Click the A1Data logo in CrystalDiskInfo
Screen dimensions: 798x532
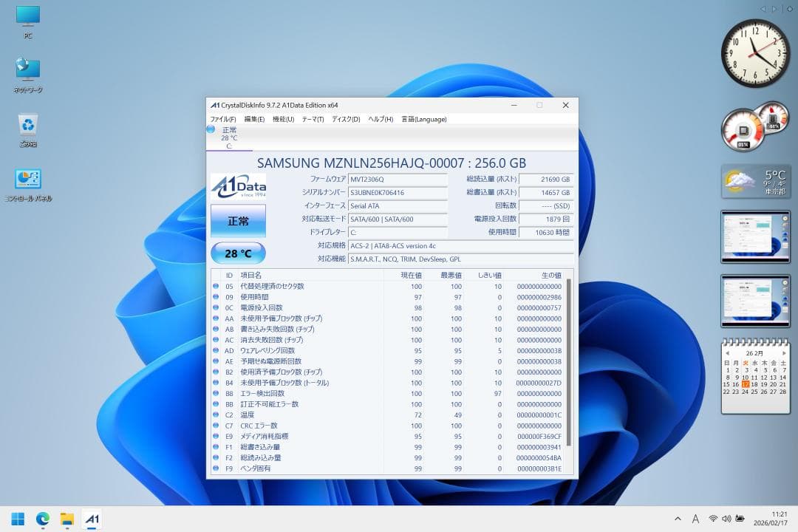point(238,186)
